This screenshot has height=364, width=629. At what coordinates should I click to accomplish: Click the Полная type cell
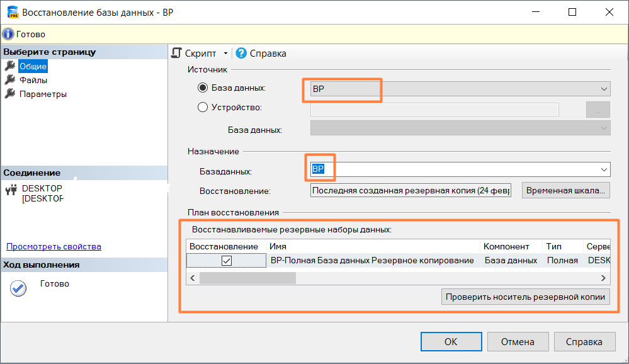pos(563,261)
